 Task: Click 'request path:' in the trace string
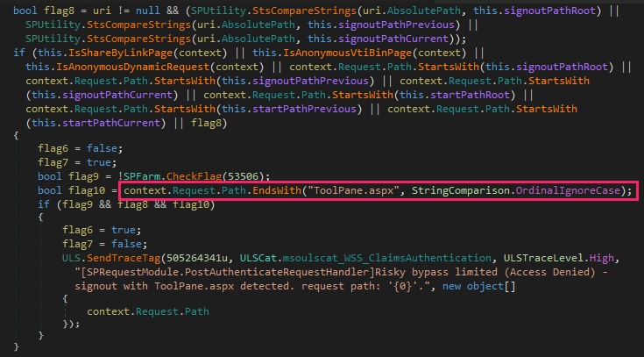(x=341, y=286)
